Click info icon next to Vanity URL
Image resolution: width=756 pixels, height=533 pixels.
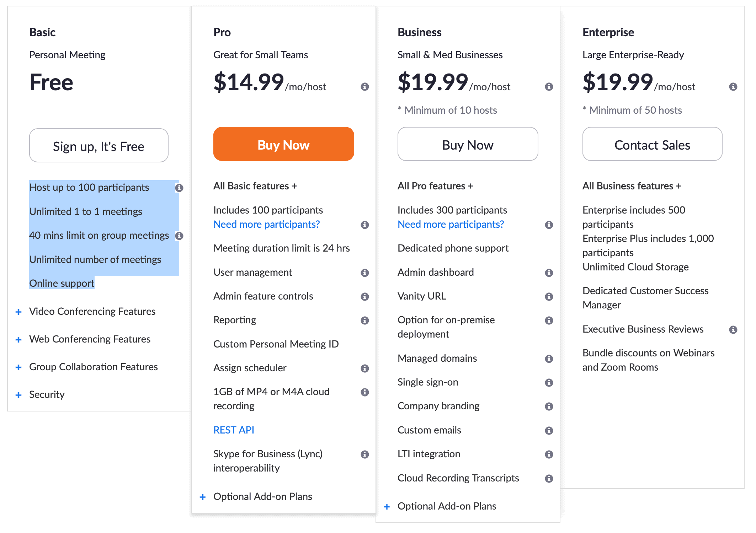pyautogui.click(x=549, y=296)
